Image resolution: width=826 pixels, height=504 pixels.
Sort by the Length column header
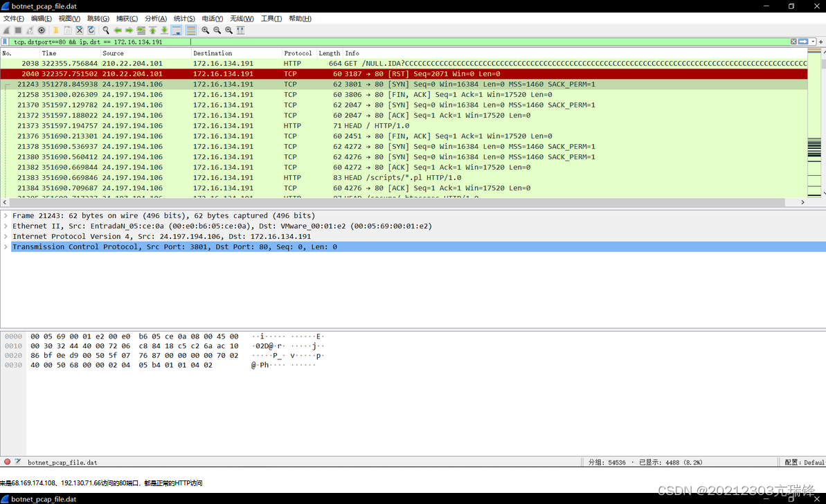tap(330, 53)
